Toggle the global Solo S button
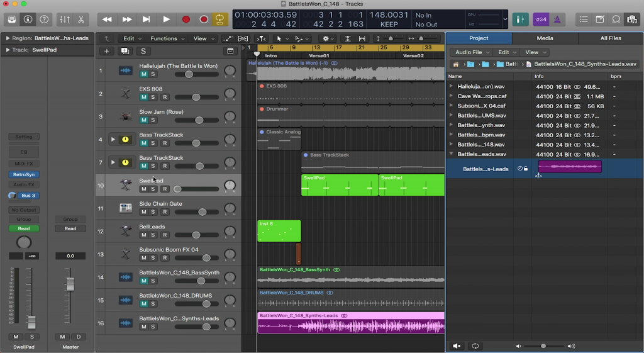Screen dimensions: 644x353 [x=143, y=51]
